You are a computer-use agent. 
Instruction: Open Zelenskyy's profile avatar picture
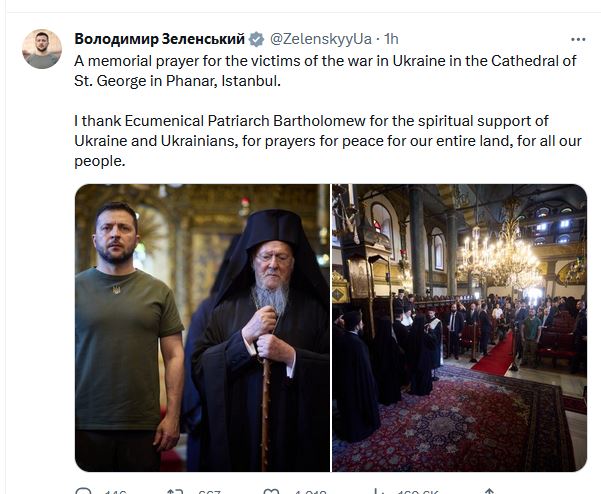pyautogui.click(x=42, y=49)
